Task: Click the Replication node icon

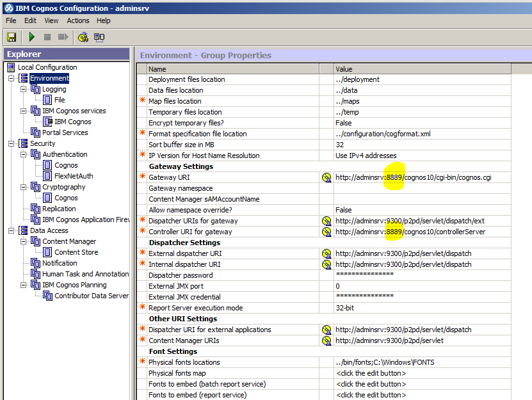Action: pos(36,209)
